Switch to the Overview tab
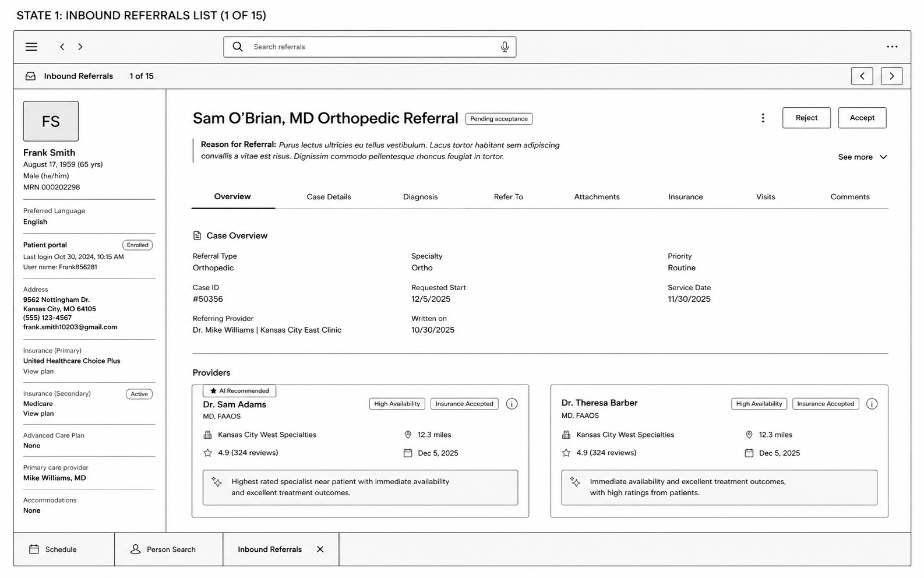This screenshot has height=578, width=924. [x=232, y=196]
